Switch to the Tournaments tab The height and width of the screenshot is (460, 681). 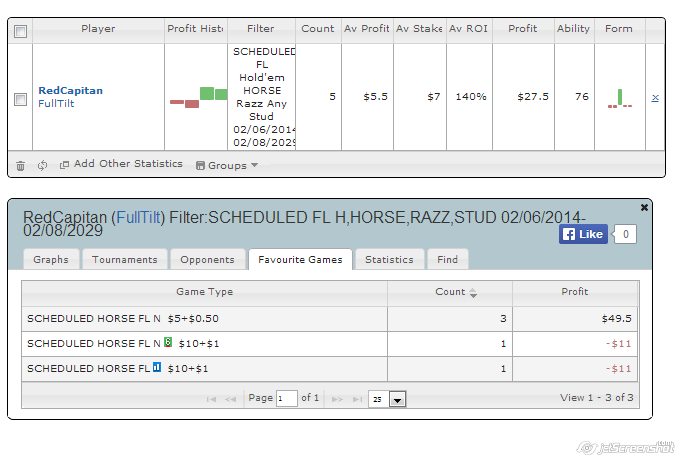point(125,259)
